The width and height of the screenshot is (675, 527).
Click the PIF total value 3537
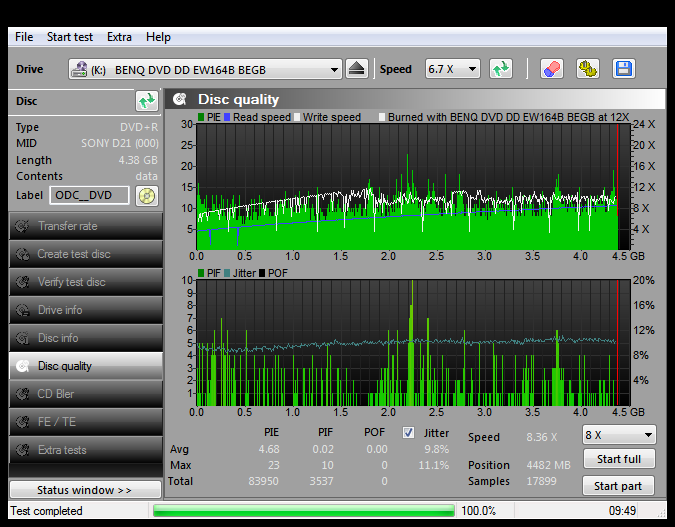(x=321, y=481)
